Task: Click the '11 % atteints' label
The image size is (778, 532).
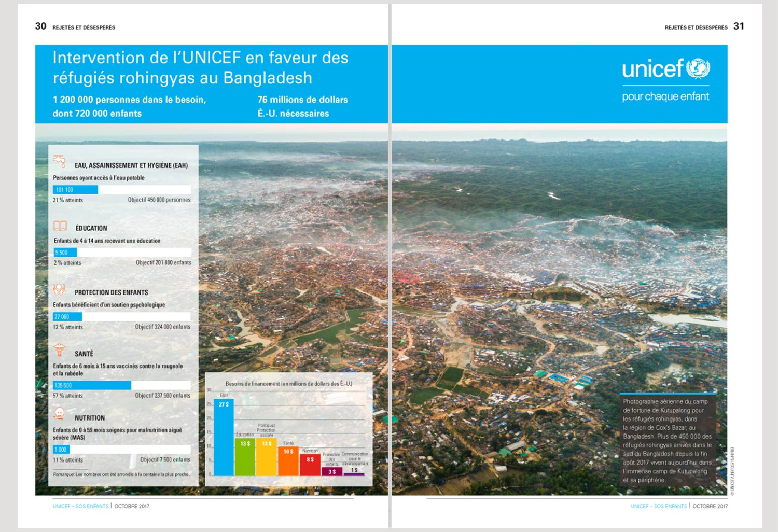Action: [x=68, y=460]
